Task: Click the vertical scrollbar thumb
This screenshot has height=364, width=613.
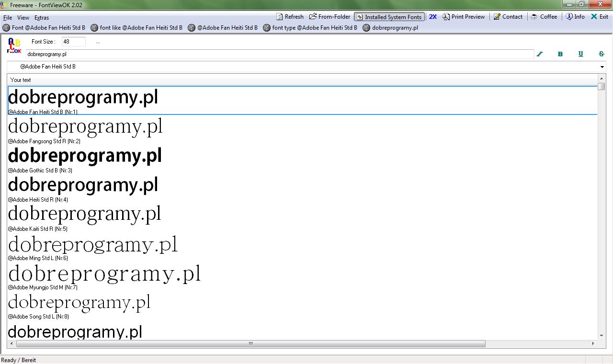Action: tap(602, 86)
